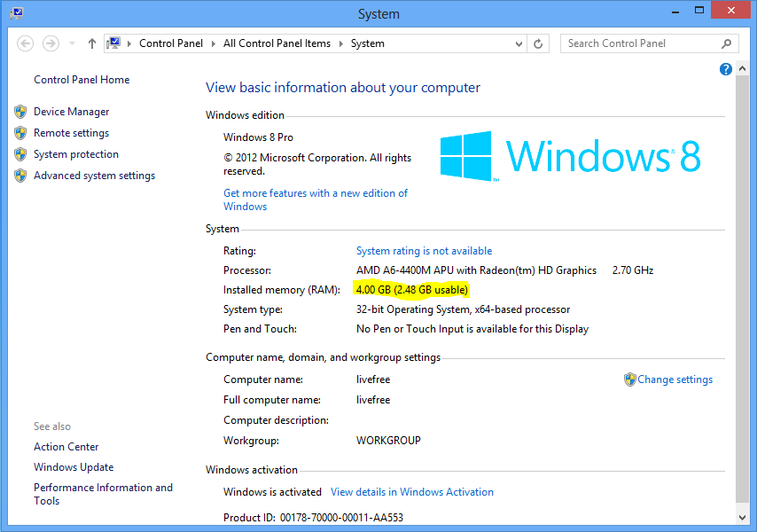
Task: Expand the chevron before Control Panel
Action: point(129,44)
